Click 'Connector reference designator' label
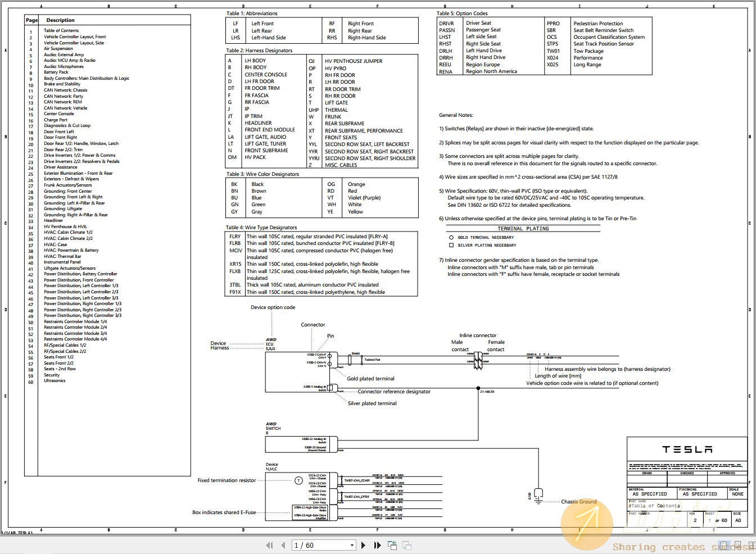Image resolution: width=756 pixels, height=554 pixels. click(394, 392)
